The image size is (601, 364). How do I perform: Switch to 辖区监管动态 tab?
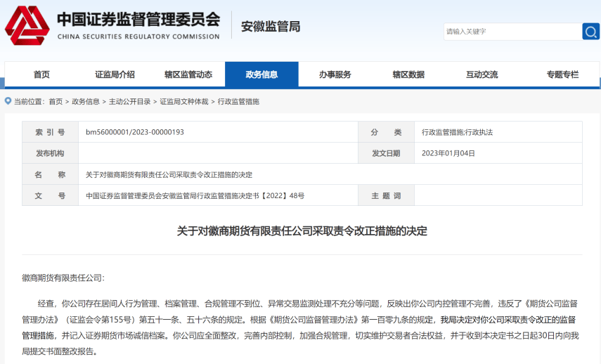(x=188, y=74)
